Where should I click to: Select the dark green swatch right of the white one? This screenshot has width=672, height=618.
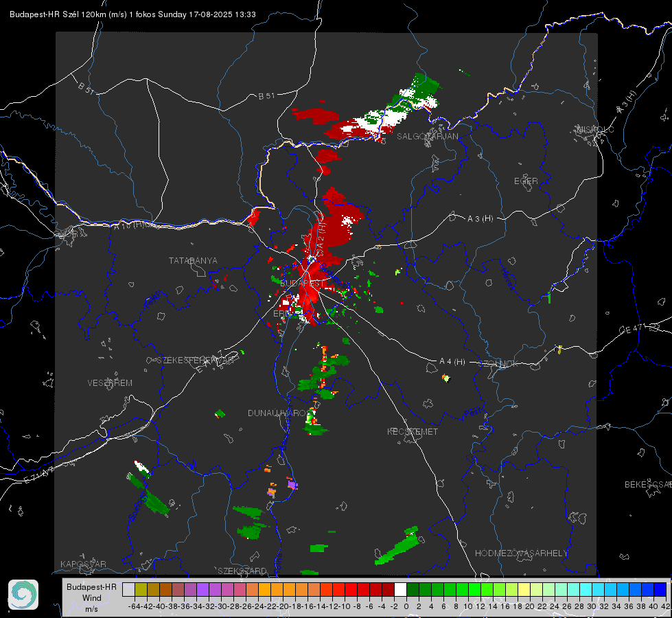[x=413, y=589]
